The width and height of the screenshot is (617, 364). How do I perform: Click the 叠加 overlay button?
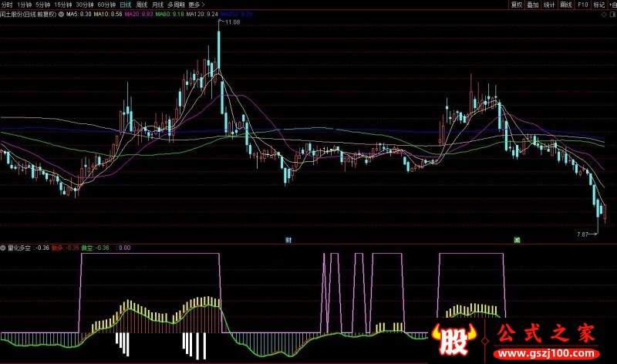click(533, 5)
